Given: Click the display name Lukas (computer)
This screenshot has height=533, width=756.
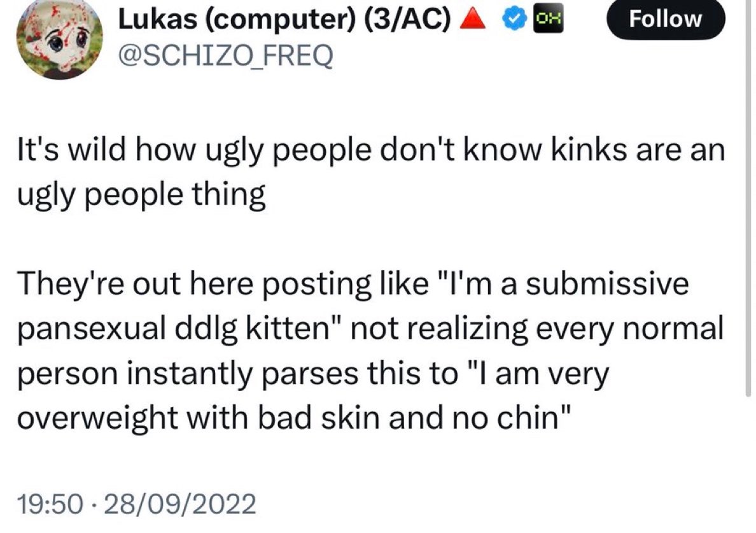Looking at the screenshot, I should (239, 21).
